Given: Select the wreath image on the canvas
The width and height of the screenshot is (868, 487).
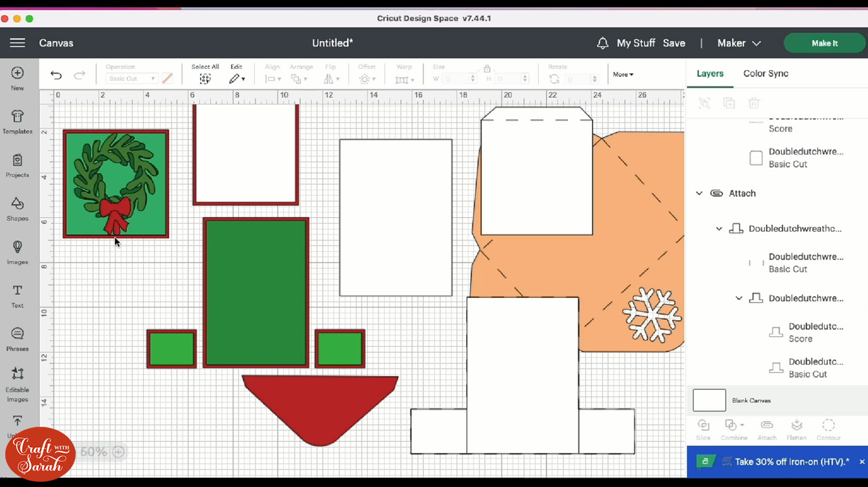Looking at the screenshot, I should (x=116, y=183).
